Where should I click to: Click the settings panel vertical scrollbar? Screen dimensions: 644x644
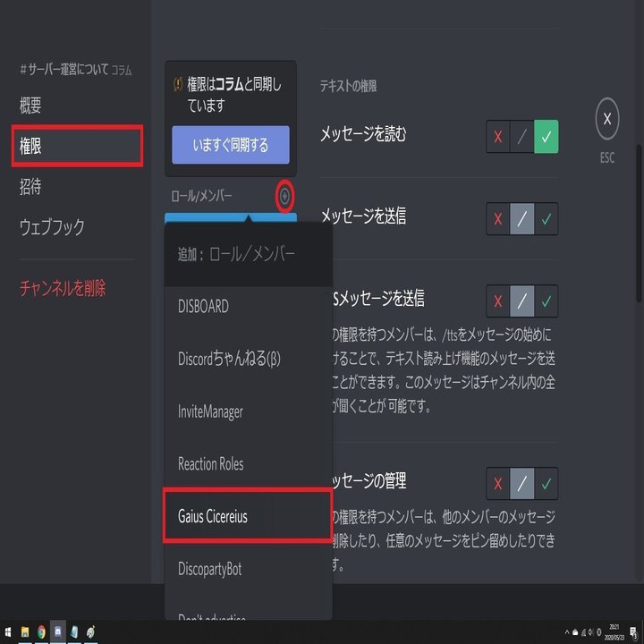(x=639, y=224)
